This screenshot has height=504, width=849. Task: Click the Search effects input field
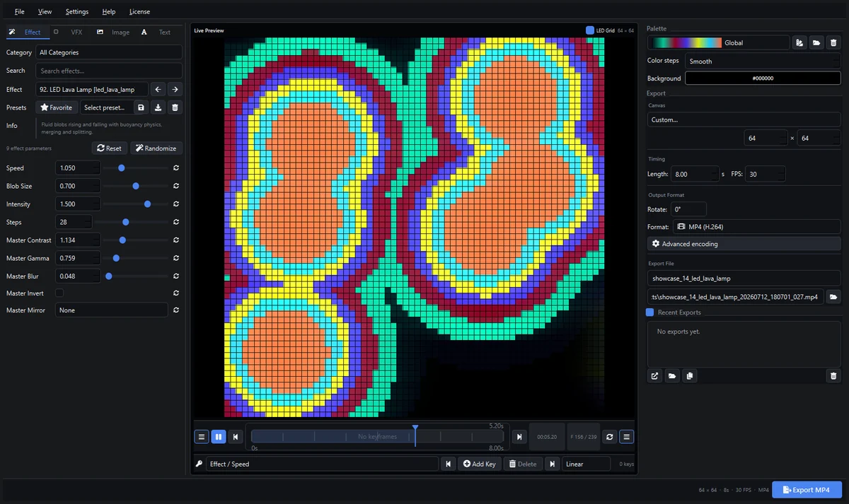[x=109, y=71]
